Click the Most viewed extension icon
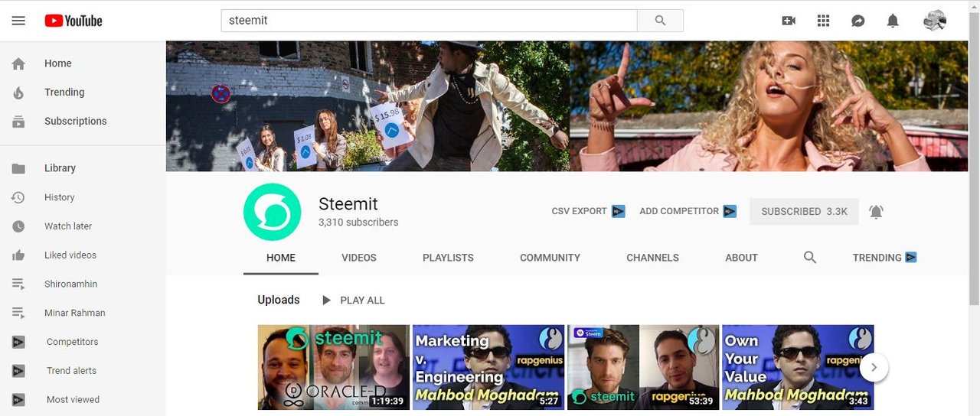This screenshot has width=980, height=416. [x=18, y=399]
